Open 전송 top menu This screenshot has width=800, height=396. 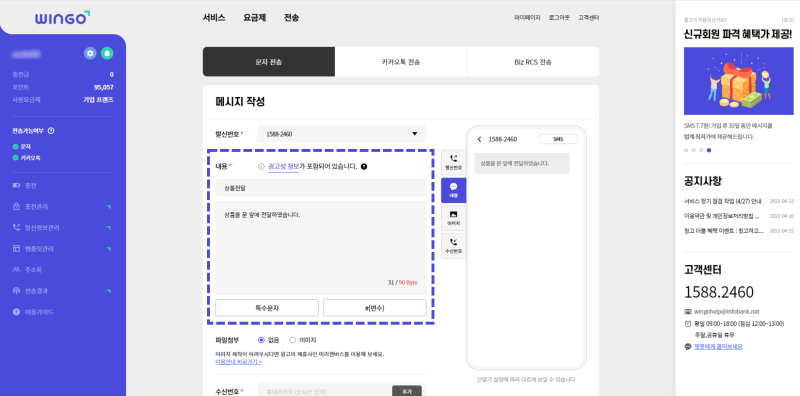click(x=291, y=18)
